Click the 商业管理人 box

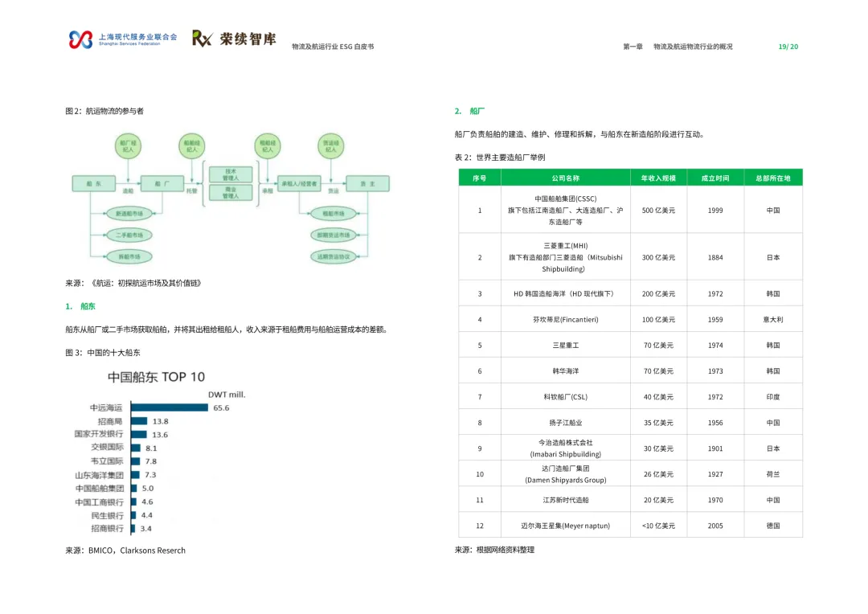231,192
